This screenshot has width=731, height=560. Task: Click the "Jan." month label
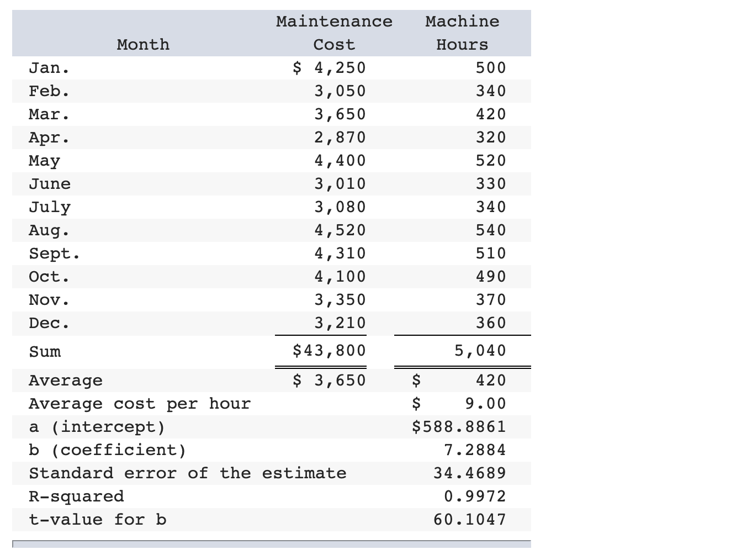pos(49,68)
